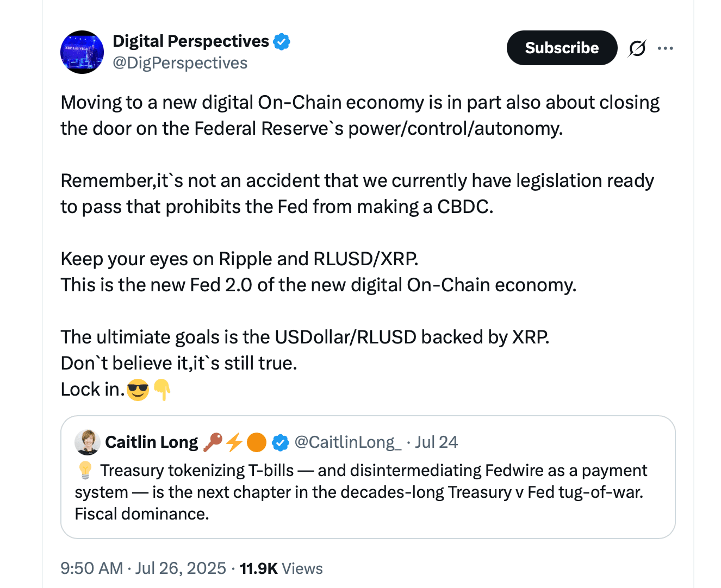Open the Grok explain-post icon
The image size is (721, 588).
pyautogui.click(x=637, y=48)
